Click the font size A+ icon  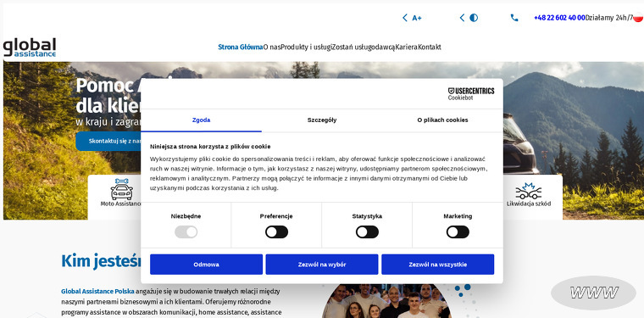click(x=417, y=18)
